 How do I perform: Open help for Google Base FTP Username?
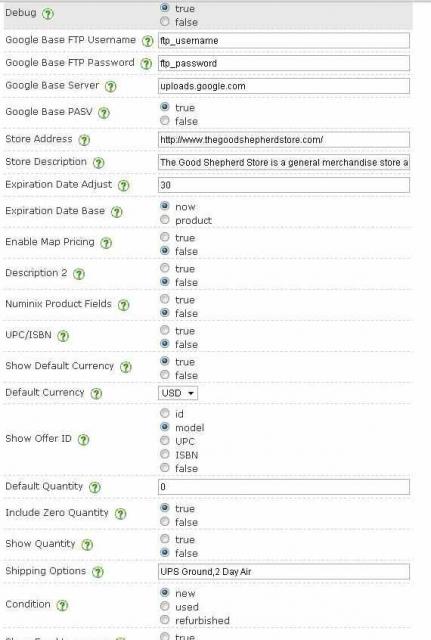pos(147,41)
